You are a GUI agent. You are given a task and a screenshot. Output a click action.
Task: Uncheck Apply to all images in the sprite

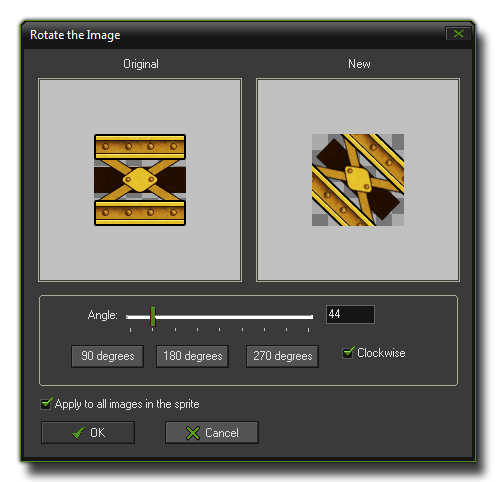[46, 404]
